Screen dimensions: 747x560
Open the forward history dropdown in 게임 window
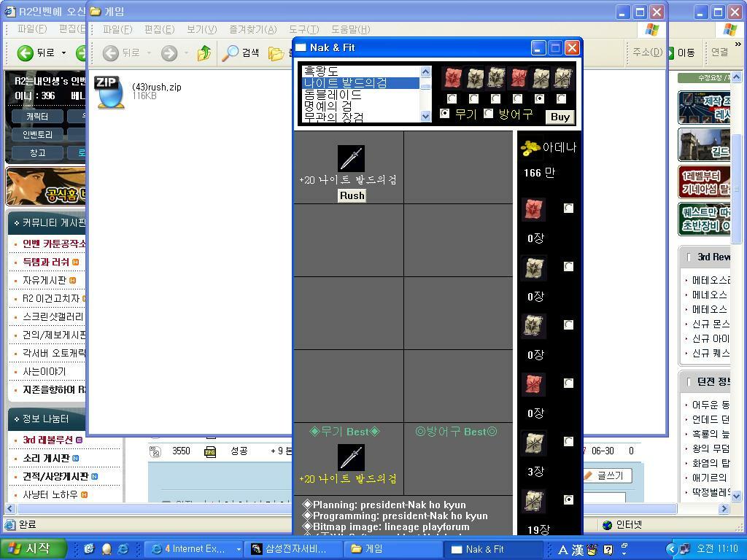(x=186, y=52)
